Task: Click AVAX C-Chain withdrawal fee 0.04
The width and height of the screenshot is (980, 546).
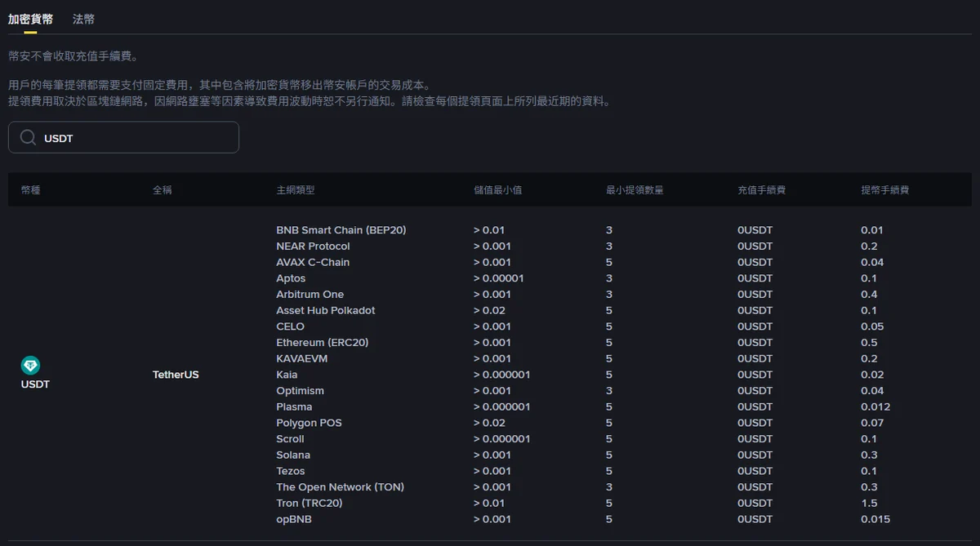Action: click(872, 262)
